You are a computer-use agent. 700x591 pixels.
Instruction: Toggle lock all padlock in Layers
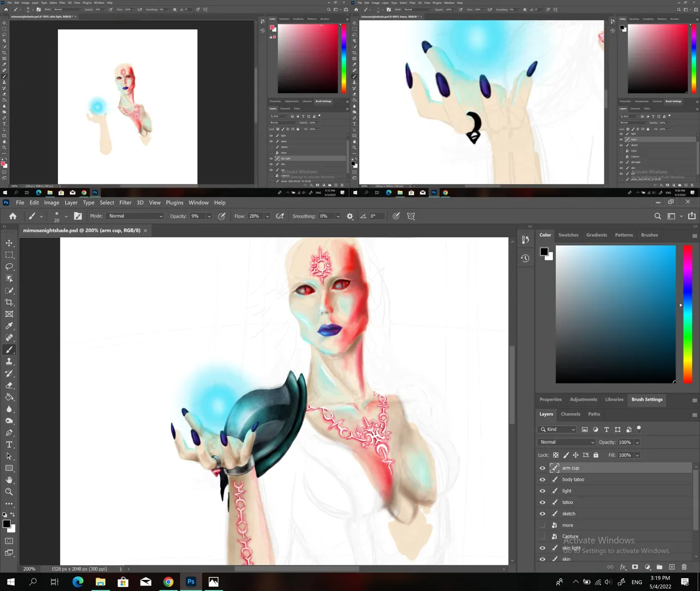[596, 455]
